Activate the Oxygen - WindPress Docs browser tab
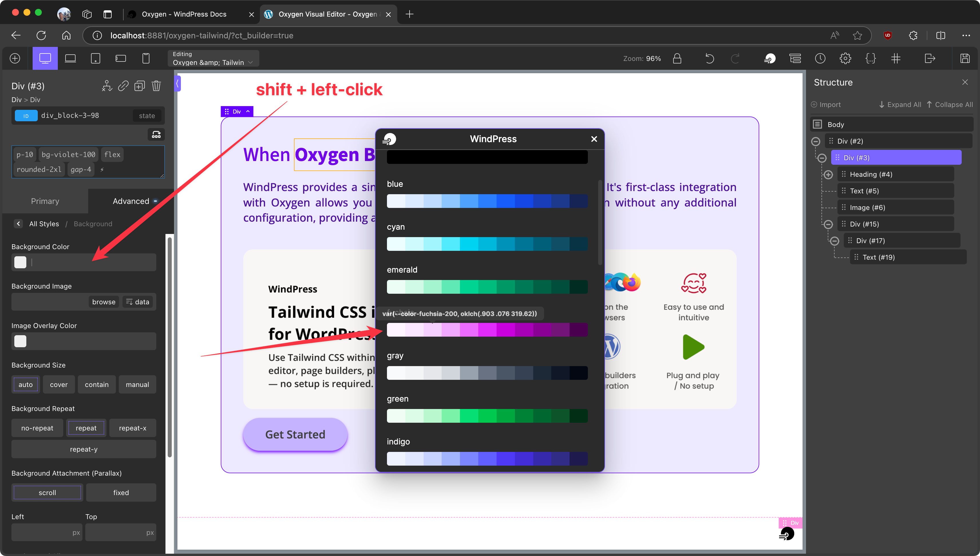This screenshot has height=556, width=980. point(184,14)
